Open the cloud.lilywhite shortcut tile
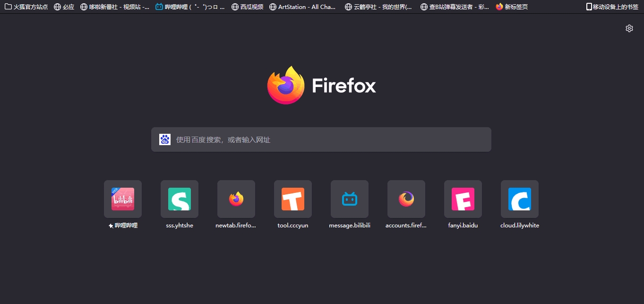This screenshot has width=644, height=304. pos(520,199)
